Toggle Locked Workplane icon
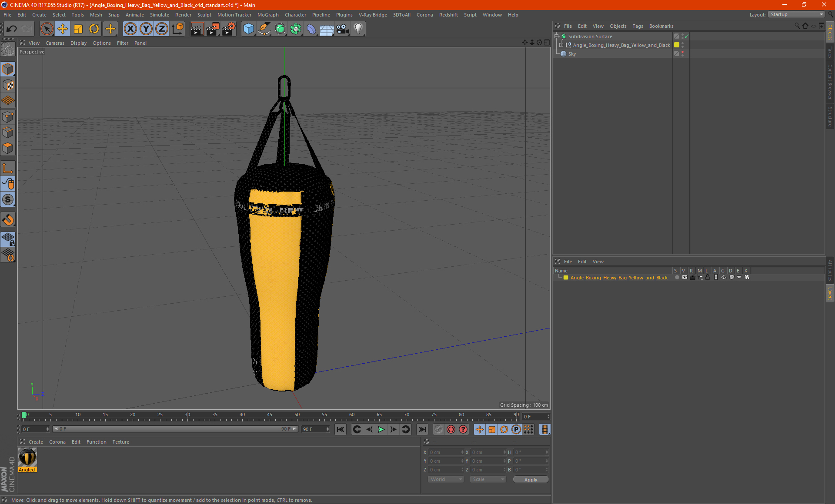This screenshot has height=504, width=835. point(8,239)
